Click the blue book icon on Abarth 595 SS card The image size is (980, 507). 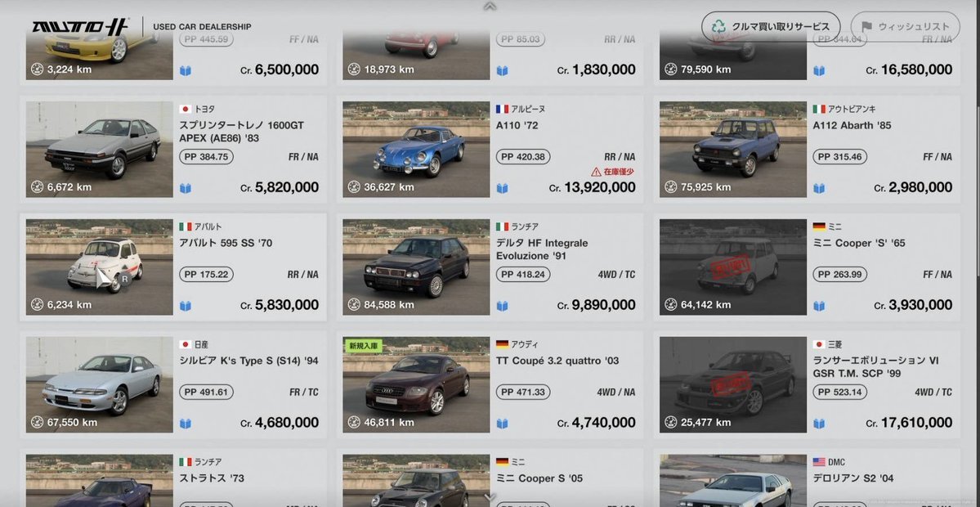point(186,306)
